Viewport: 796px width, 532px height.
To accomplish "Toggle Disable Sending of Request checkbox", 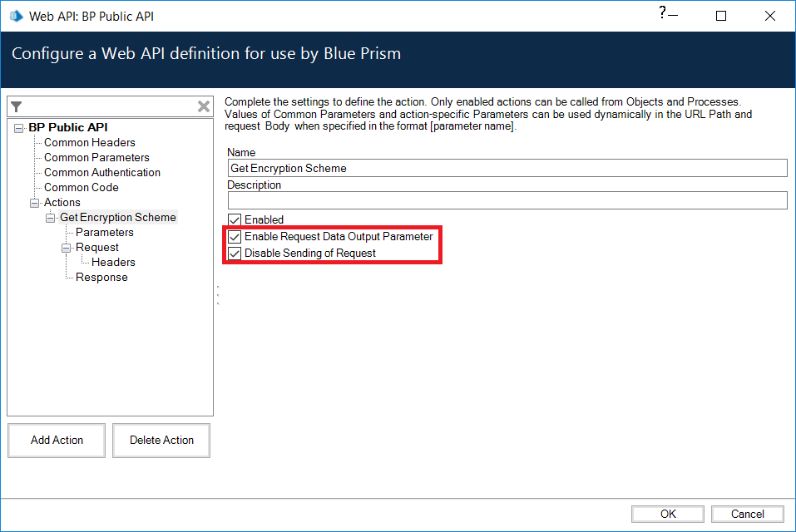I will coord(235,253).
